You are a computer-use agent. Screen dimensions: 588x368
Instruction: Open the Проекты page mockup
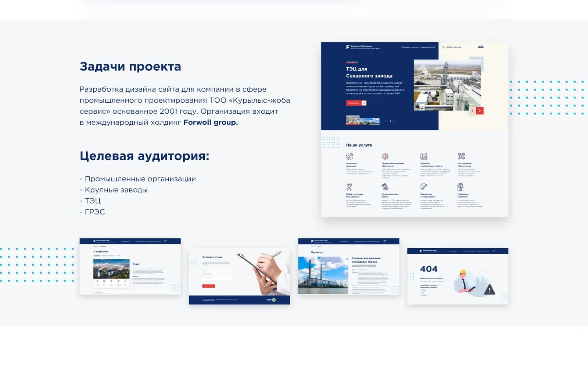coord(349,266)
